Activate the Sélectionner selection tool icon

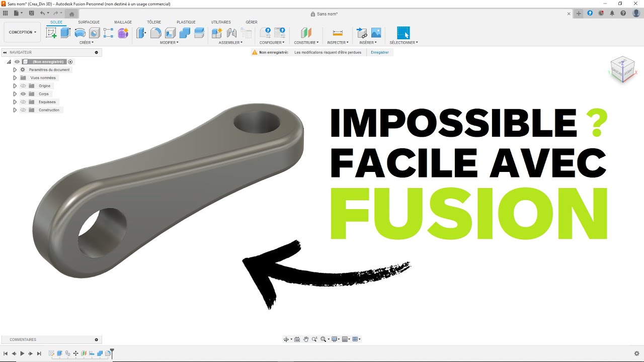click(404, 33)
